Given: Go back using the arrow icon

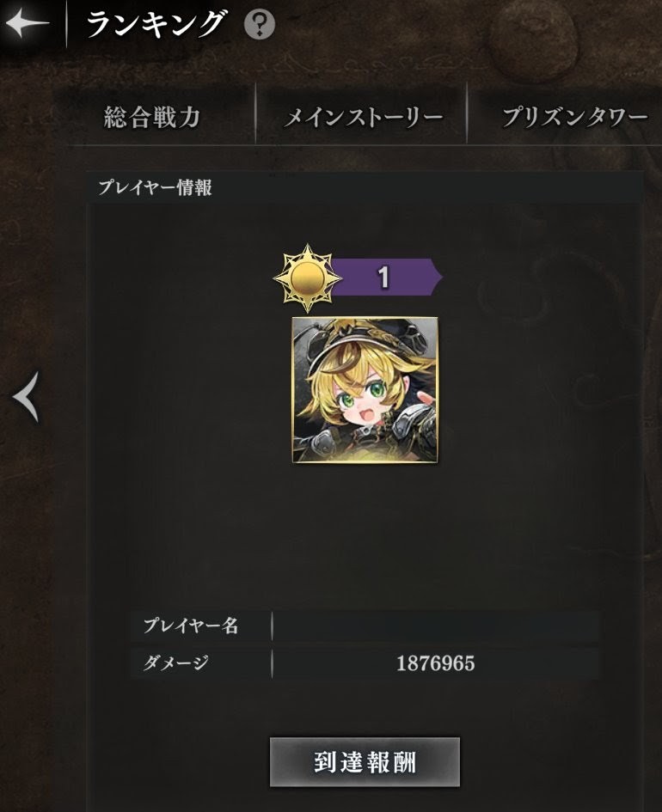Looking at the screenshot, I should pyautogui.click(x=27, y=24).
